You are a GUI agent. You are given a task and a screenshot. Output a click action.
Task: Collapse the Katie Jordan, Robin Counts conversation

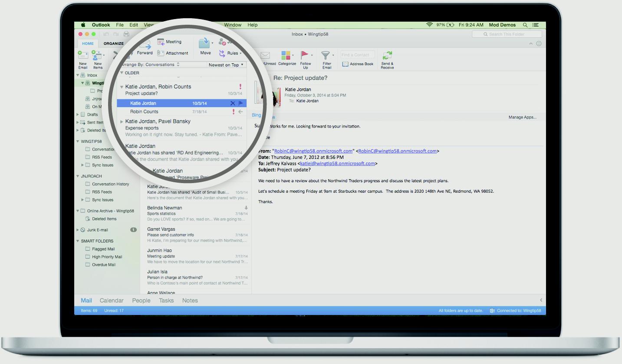pos(122,87)
